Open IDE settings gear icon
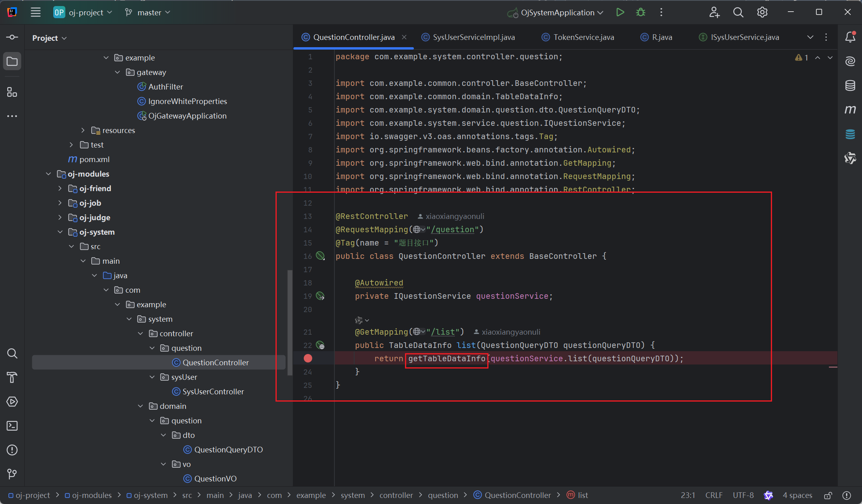Viewport: 862px width, 504px height. [x=762, y=12]
